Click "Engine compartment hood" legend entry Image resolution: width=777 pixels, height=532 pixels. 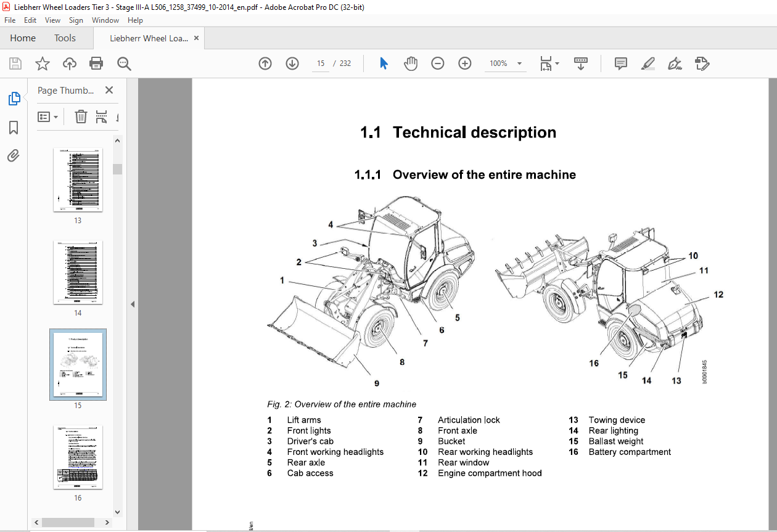point(490,473)
